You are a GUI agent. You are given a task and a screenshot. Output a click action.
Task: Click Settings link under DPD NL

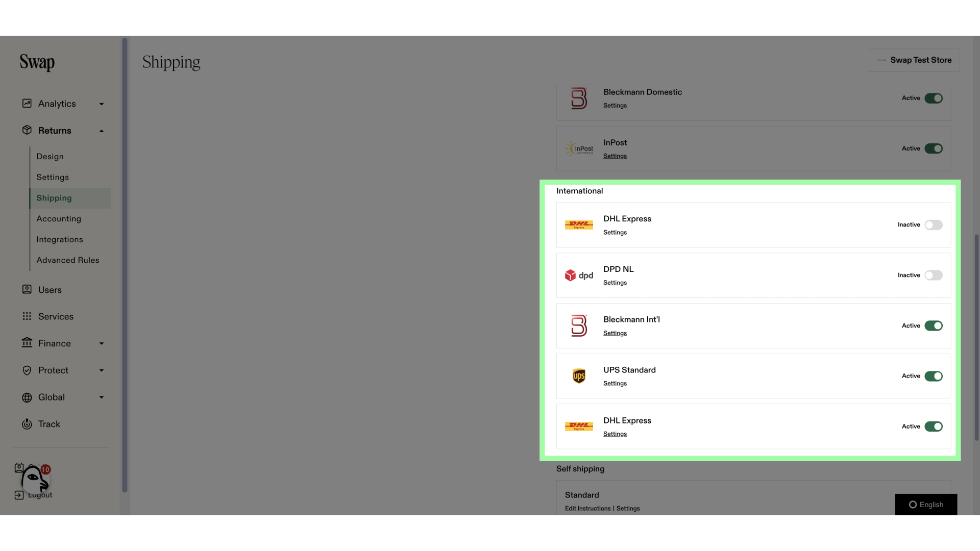pos(615,283)
